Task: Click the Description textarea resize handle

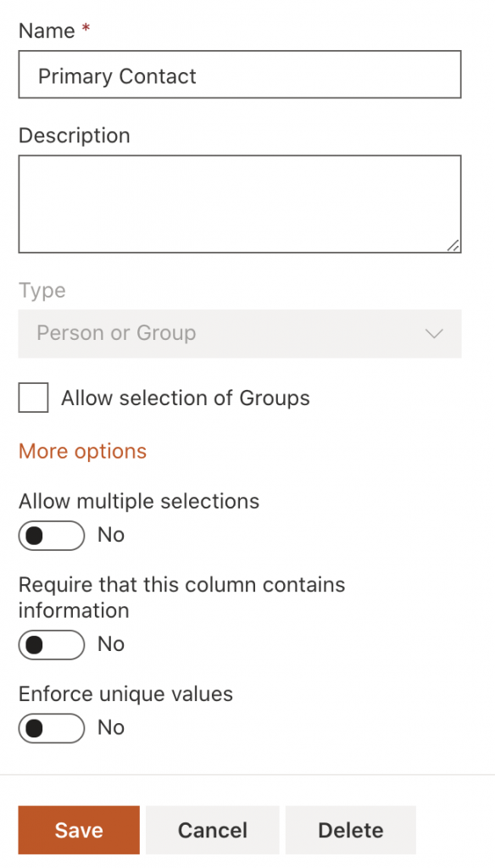Action: [453, 245]
